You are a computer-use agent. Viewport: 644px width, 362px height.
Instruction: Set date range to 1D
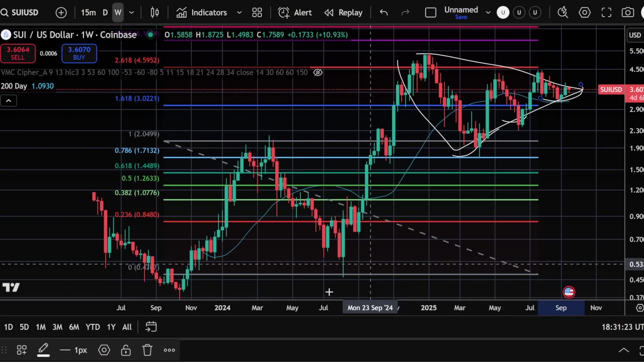click(x=9, y=327)
